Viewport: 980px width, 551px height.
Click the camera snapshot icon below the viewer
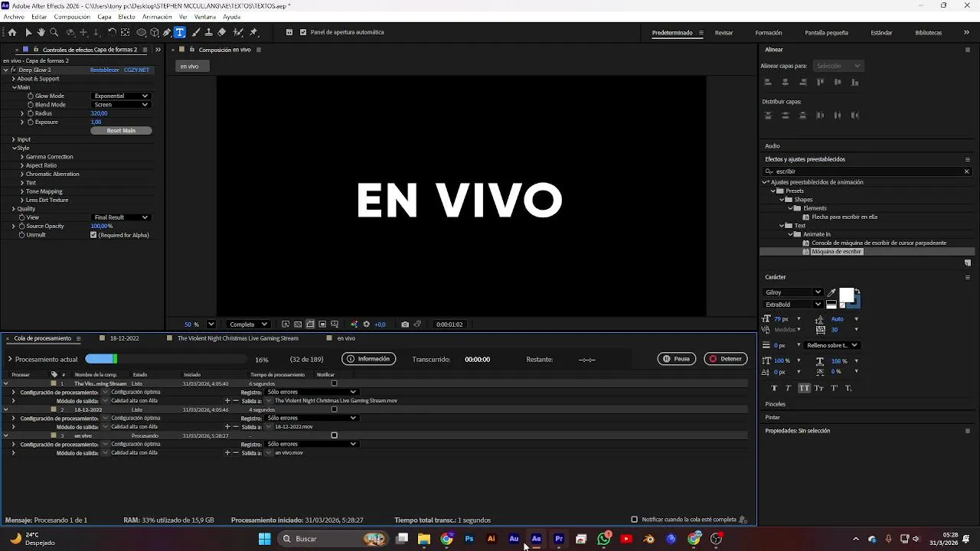(405, 324)
